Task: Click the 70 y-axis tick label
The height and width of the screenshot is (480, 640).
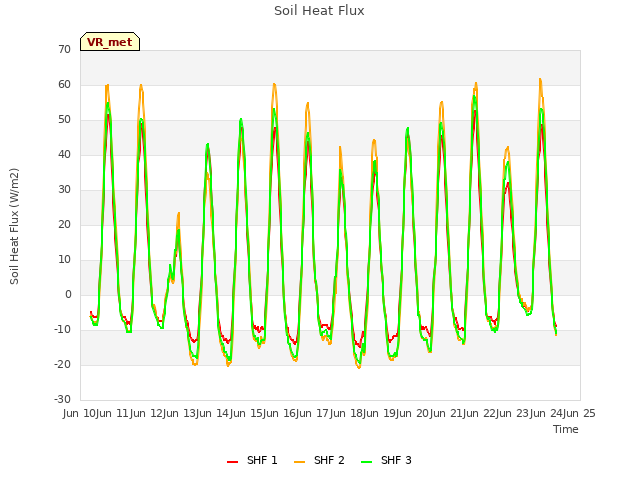Action: pyautogui.click(x=64, y=50)
